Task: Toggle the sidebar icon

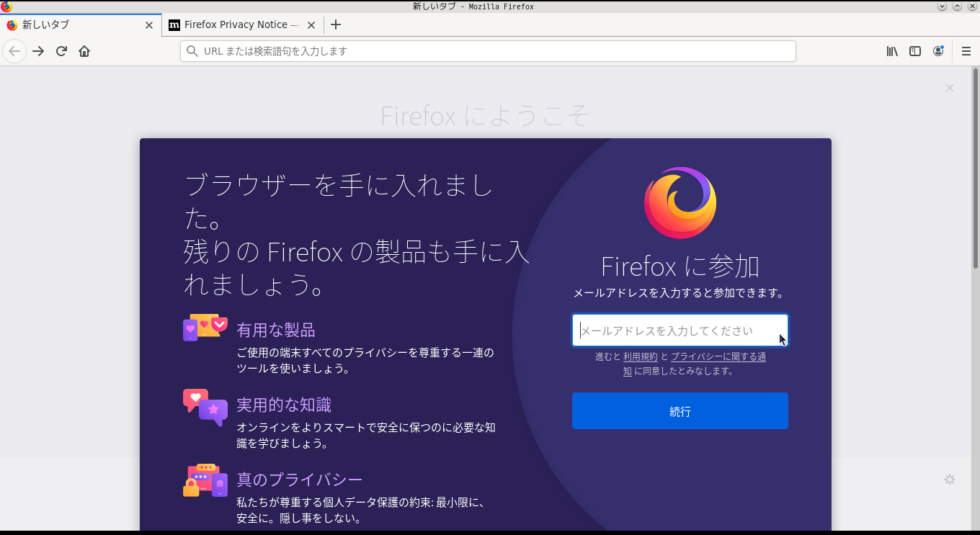Action: [915, 51]
